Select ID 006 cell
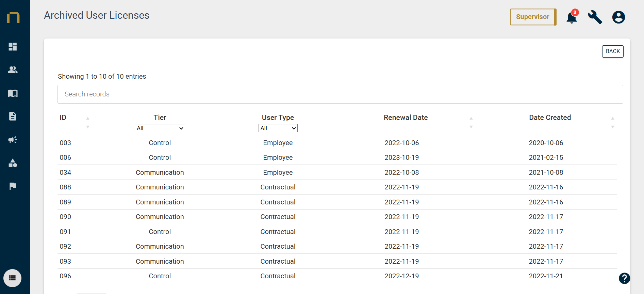644x294 pixels. [x=65, y=157]
